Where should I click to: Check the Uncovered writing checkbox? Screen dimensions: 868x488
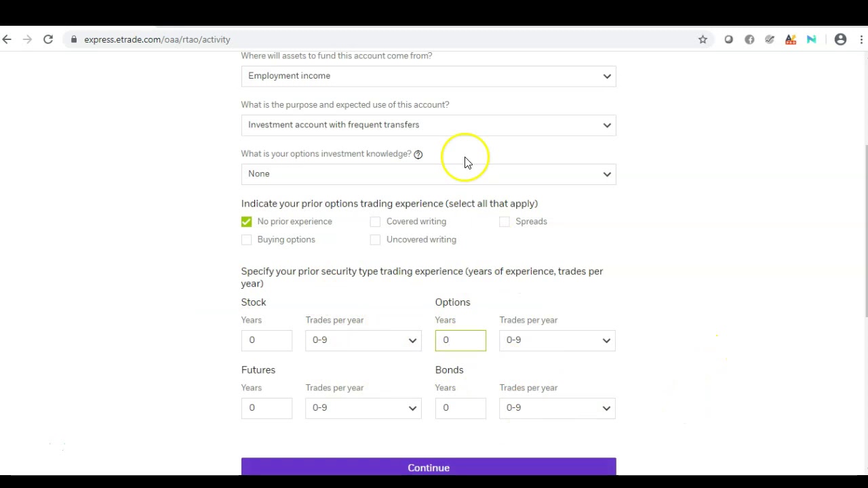pos(375,240)
